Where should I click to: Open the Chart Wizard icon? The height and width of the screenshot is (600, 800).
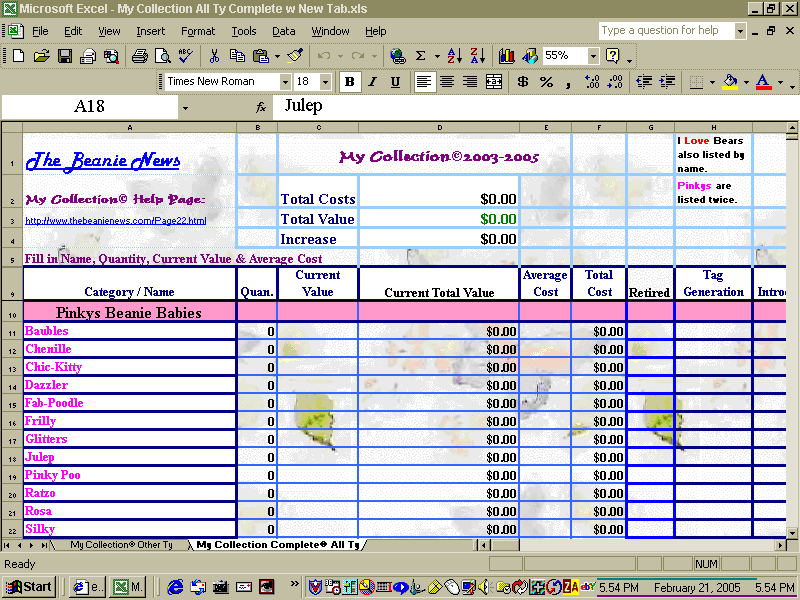point(506,56)
